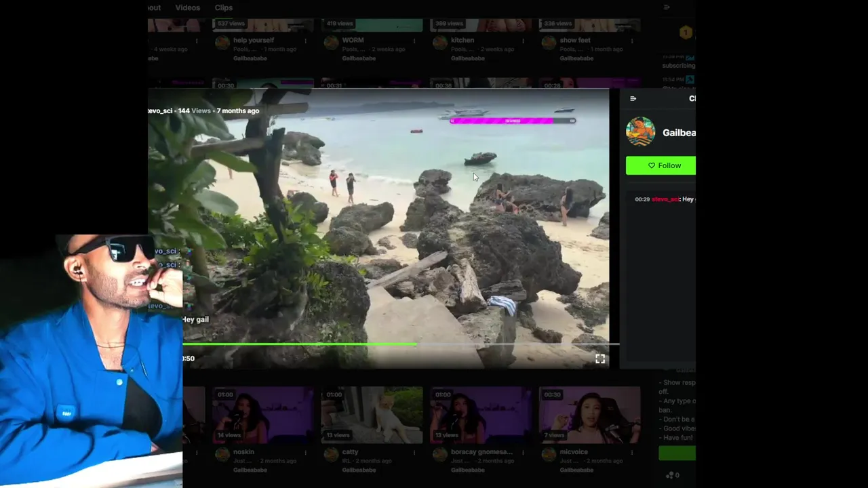Screen dimensions: 868x488
Task: Open options menu for 'WORM' clip
Action: tap(414, 41)
